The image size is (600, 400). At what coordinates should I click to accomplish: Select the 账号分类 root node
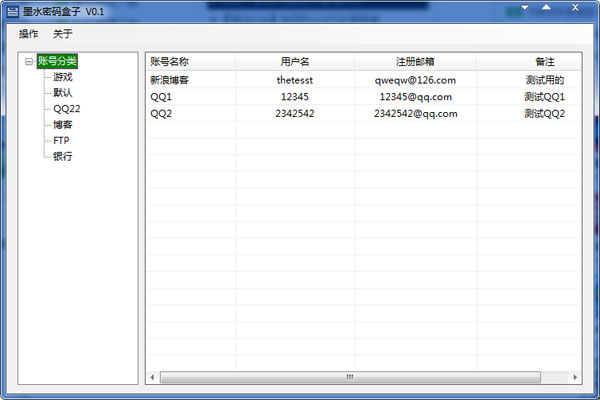[57, 62]
